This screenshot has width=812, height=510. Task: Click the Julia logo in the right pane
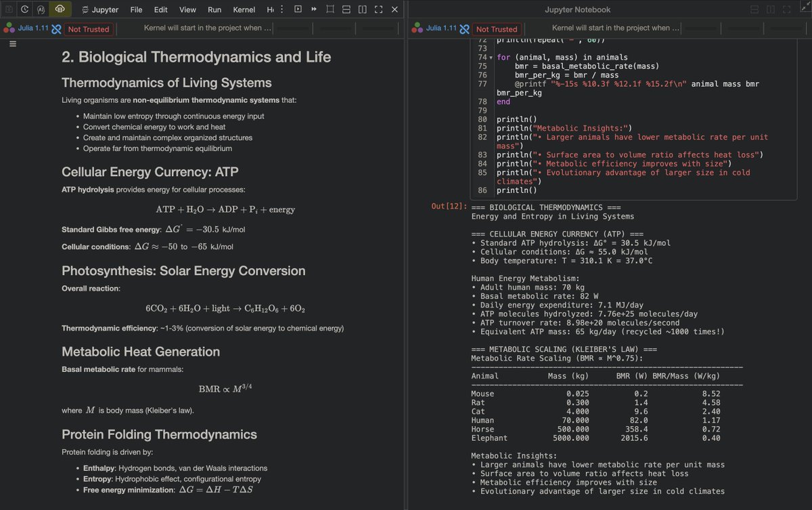417,28
